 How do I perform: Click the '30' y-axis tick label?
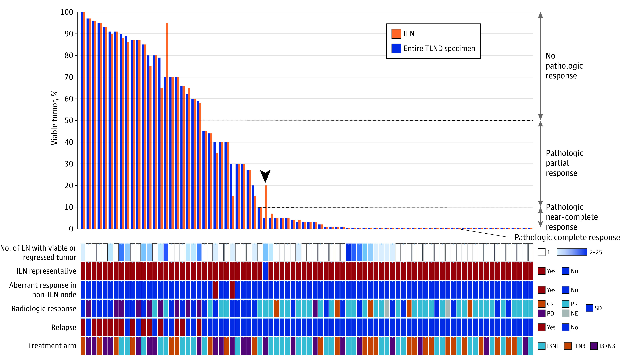(69, 164)
